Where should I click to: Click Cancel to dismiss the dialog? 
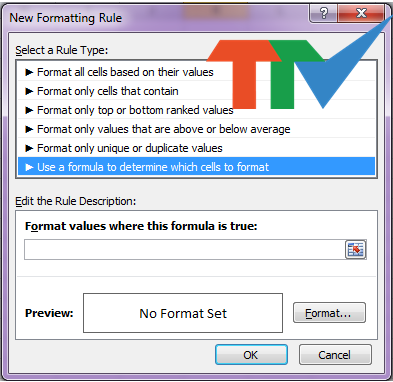pos(335,355)
